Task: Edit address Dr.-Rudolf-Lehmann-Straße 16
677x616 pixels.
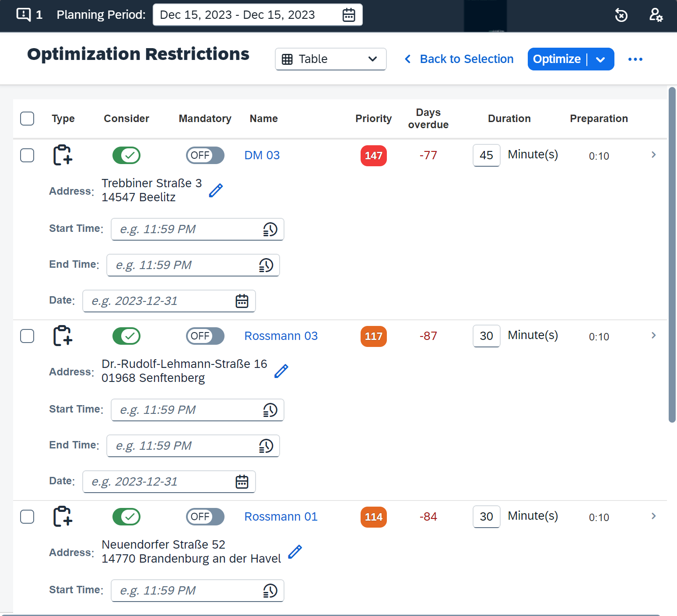Action: 281,371
